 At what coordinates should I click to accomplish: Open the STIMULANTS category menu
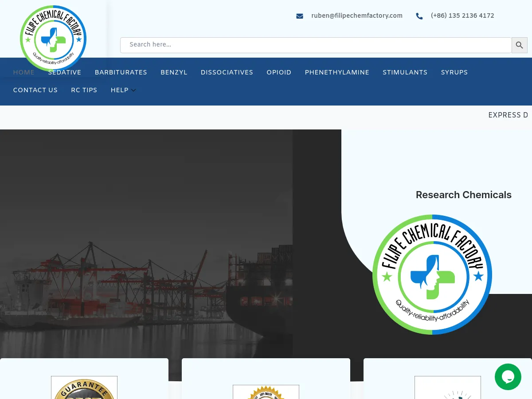click(405, 72)
